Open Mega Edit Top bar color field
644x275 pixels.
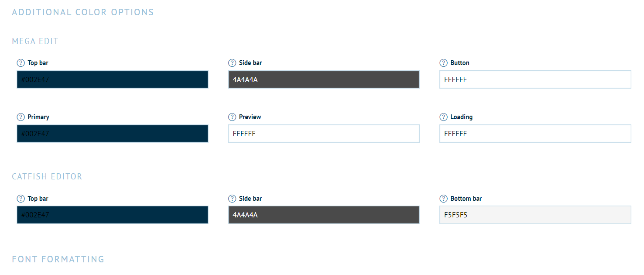(x=112, y=79)
